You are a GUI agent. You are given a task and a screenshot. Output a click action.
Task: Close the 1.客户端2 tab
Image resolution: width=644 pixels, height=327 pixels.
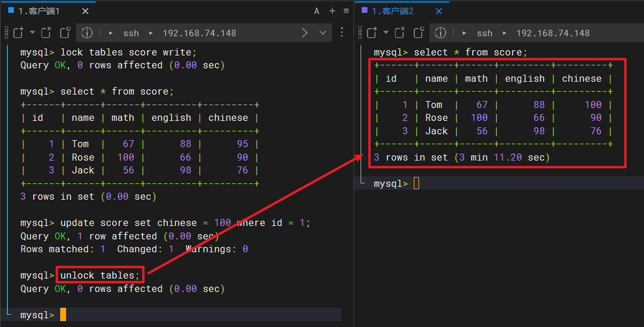coord(439,11)
